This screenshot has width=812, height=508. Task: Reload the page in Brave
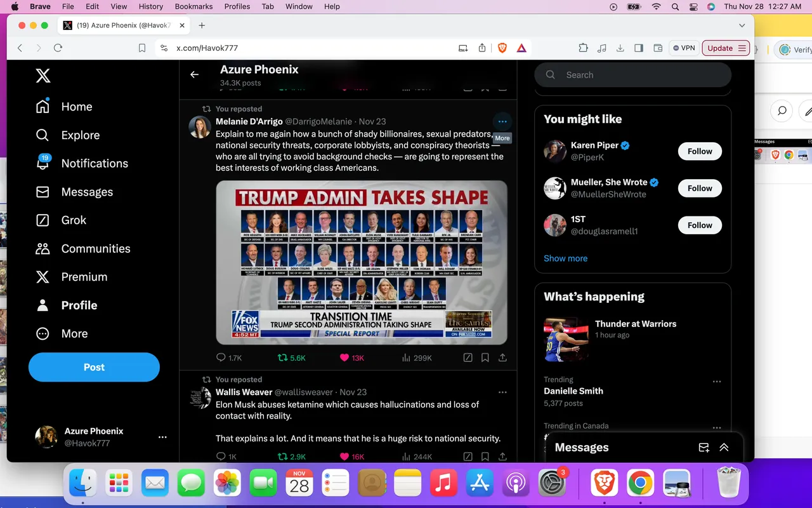click(58, 48)
